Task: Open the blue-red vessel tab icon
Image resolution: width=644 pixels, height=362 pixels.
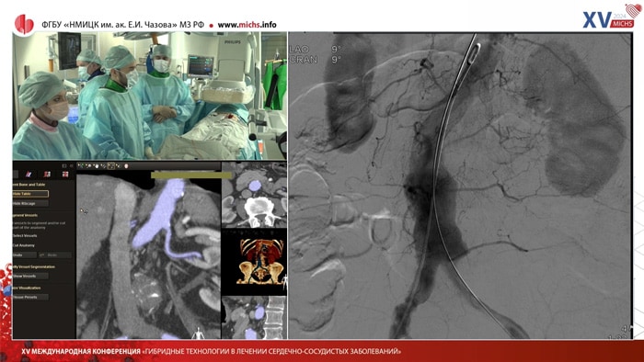Action: (x=29, y=175)
